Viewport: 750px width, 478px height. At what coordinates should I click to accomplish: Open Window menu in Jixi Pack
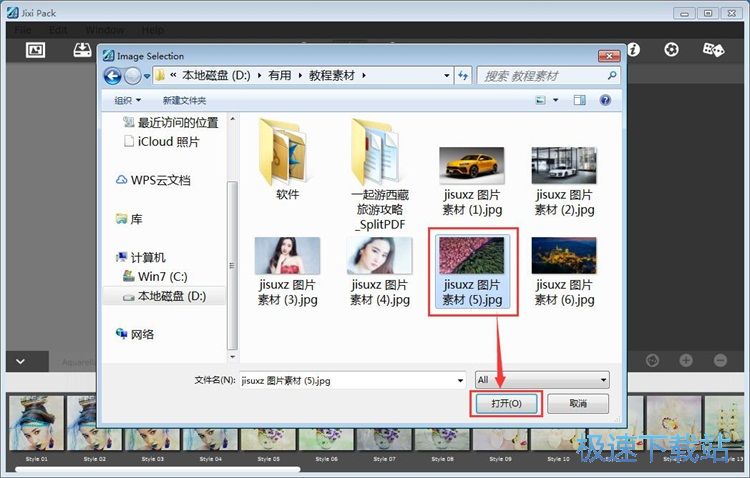coord(105,30)
